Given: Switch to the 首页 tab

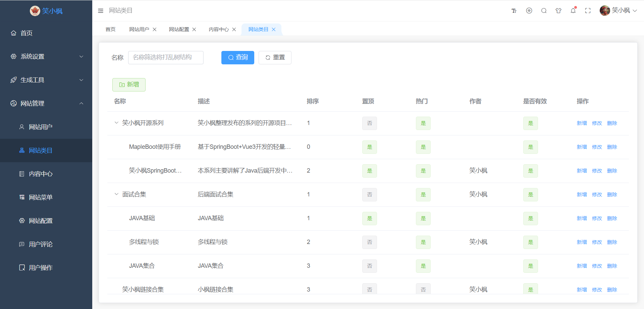Looking at the screenshot, I should 110,29.
